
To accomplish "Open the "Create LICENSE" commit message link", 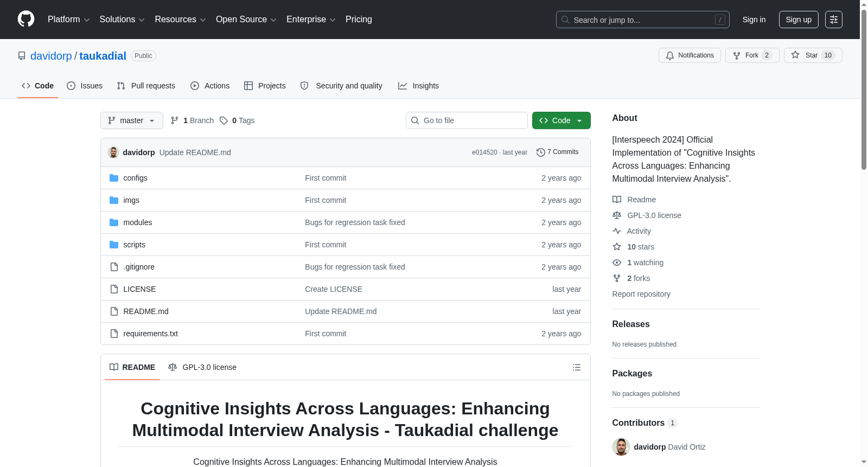I will 334,289.
